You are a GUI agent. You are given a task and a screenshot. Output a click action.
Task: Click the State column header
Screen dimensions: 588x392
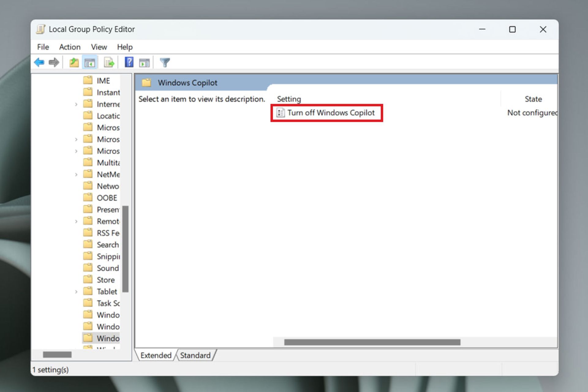point(533,99)
